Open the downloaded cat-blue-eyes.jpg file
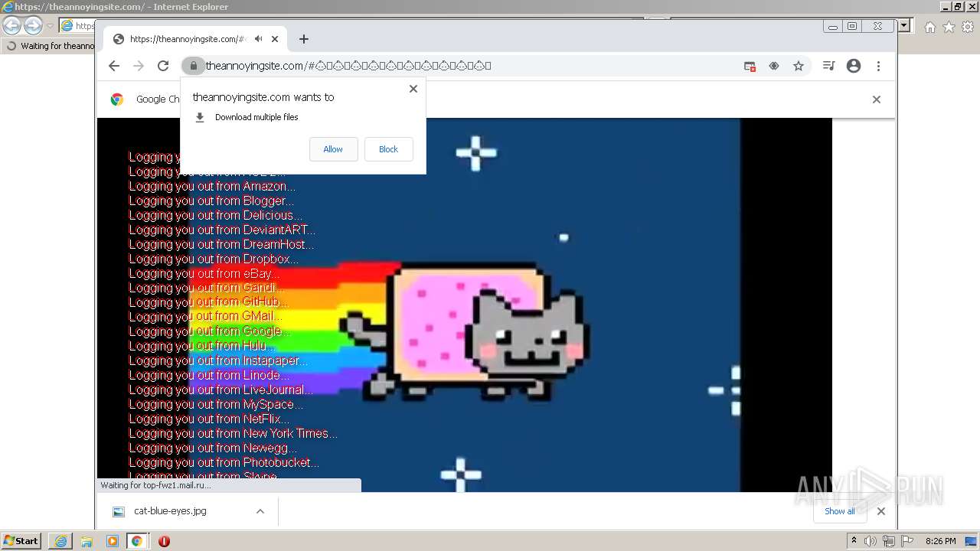The image size is (980, 551). pos(169,511)
